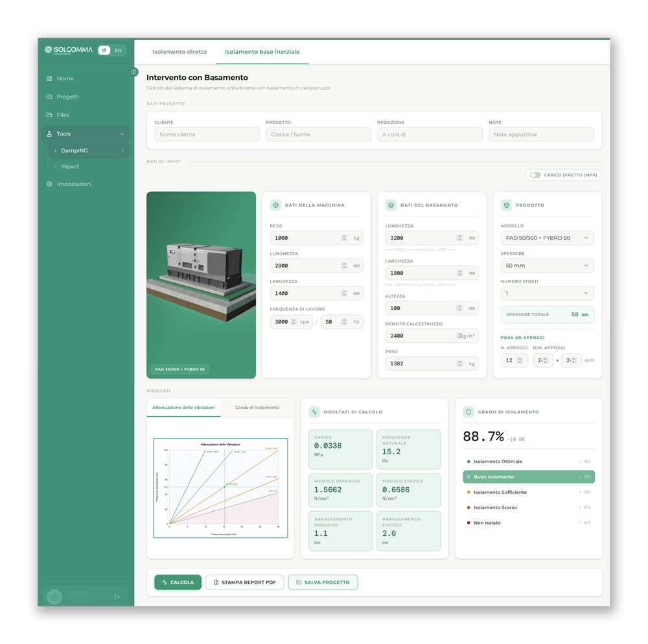Click the machine Peso field 1000
The image size is (648, 644).
click(x=317, y=238)
